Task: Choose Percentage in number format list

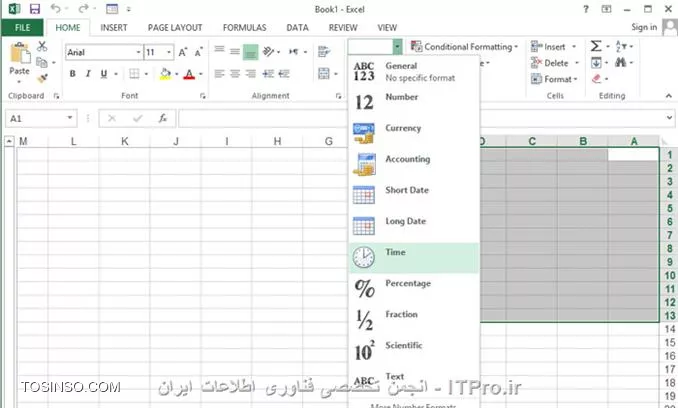Action: pyautogui.click(x=414, y=289)
